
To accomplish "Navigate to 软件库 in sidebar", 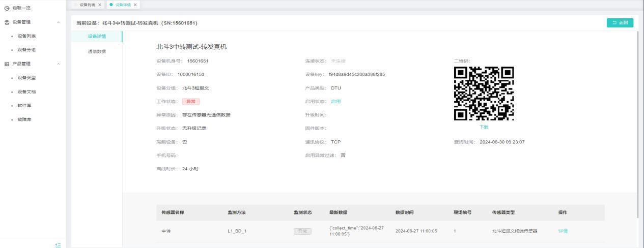I will [24, 105].
